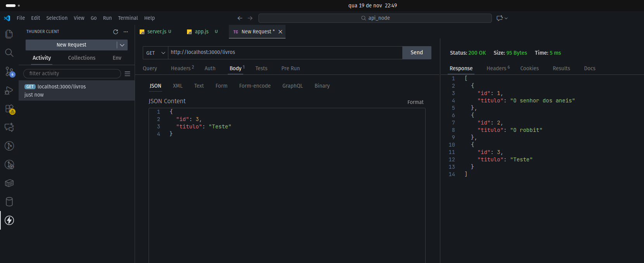The height and width of the screenshot is (263, 644).
Task: Open the Run and Debug view
Action: (x=9, y=90)
